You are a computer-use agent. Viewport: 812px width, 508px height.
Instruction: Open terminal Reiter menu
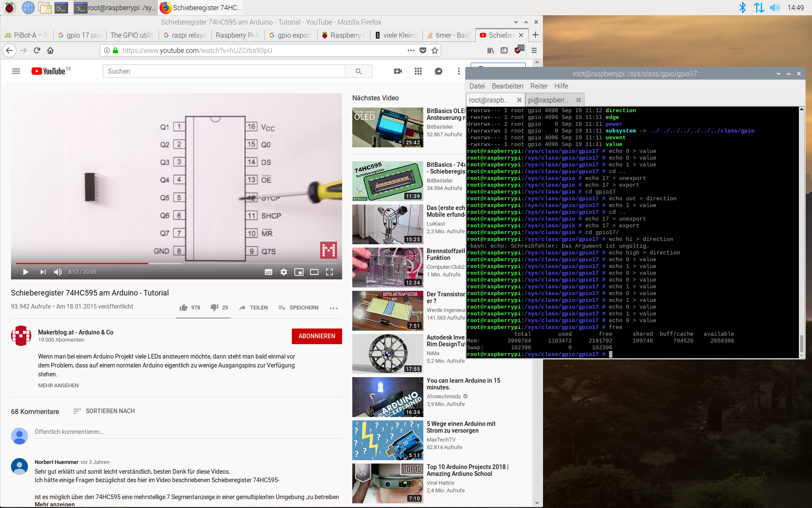coord(539,86)
